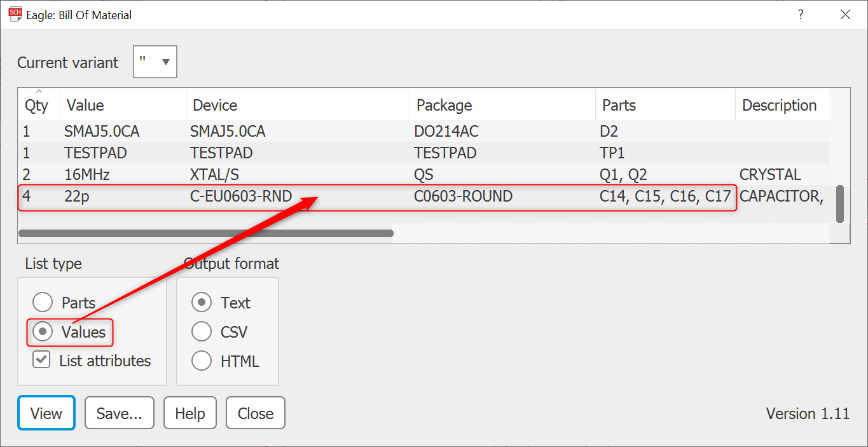Open the Current variant dropdown
868x447 pixels.
click(x=155, y=62)
